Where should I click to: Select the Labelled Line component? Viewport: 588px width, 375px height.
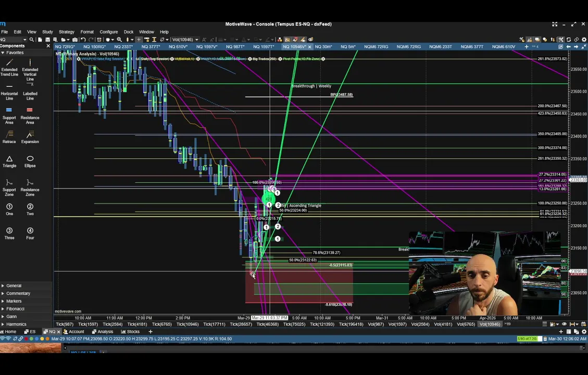[x=30, y=92]
